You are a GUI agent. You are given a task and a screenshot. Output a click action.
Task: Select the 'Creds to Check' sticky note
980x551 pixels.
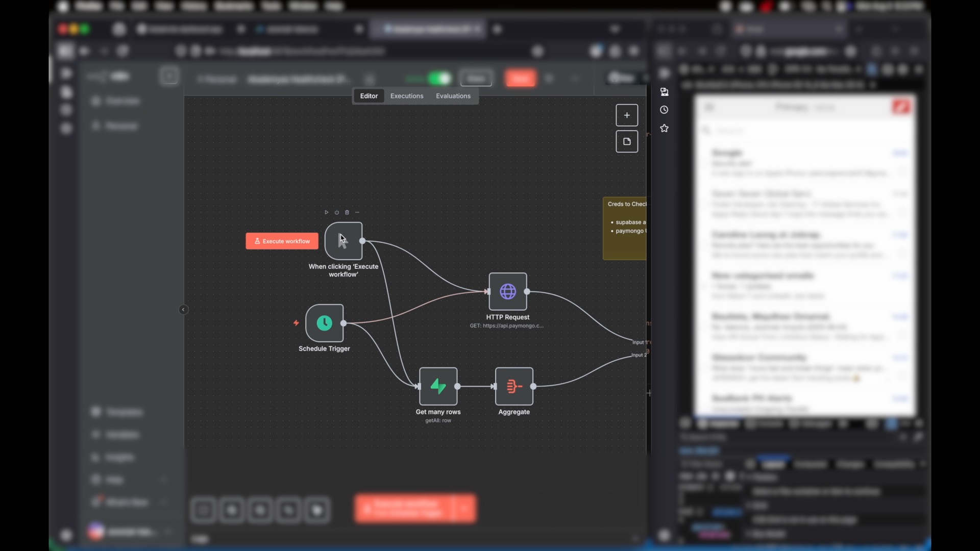(x=625, y=229)
